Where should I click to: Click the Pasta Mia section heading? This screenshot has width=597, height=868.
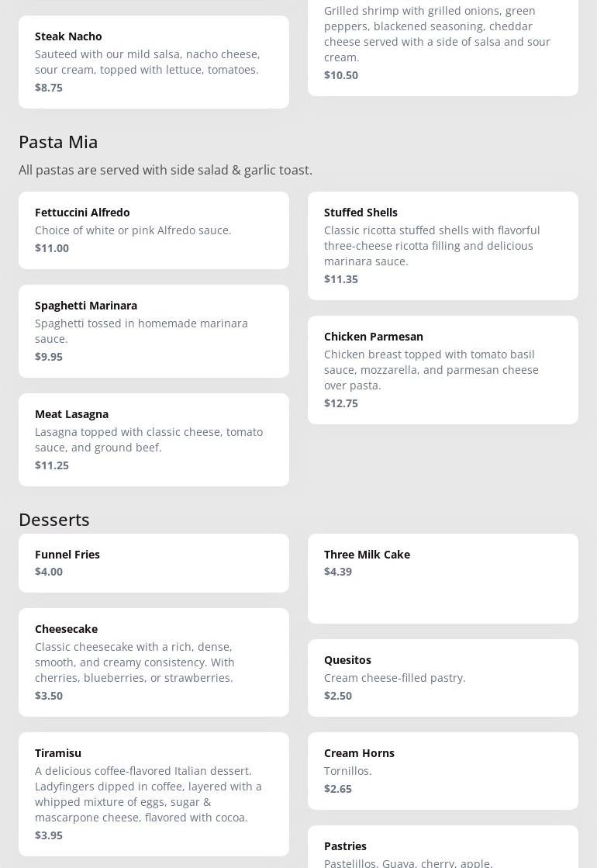coord(58,141)
